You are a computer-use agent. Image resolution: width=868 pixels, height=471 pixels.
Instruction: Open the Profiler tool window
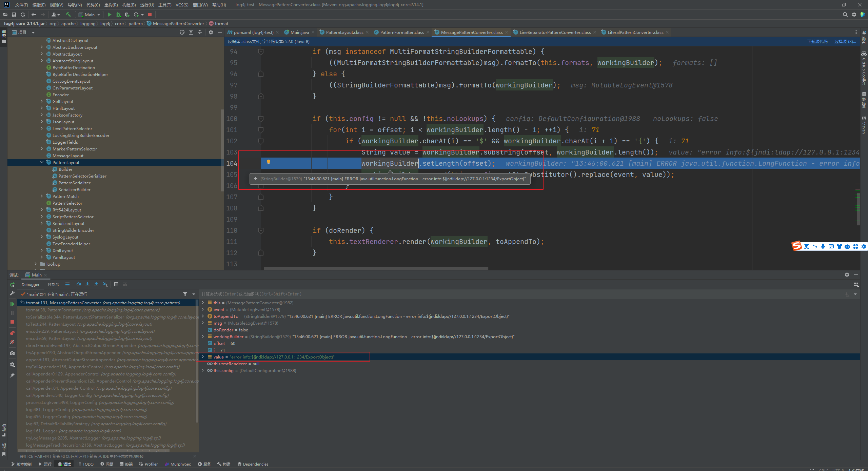148,464
